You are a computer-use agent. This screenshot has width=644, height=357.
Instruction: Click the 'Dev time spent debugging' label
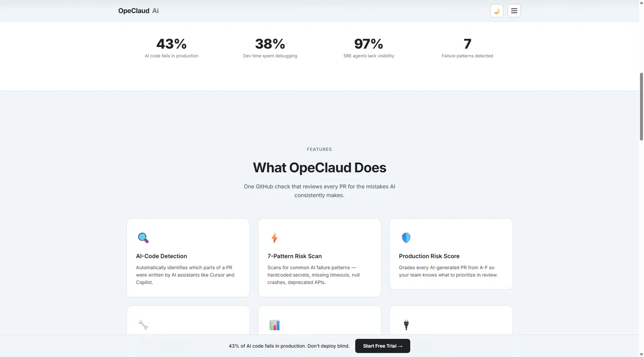(270, 56)
